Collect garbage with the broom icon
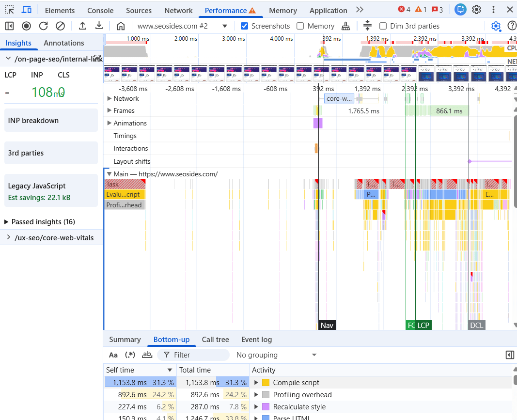This screenshot has width=517, height=420. pos(345,26)
